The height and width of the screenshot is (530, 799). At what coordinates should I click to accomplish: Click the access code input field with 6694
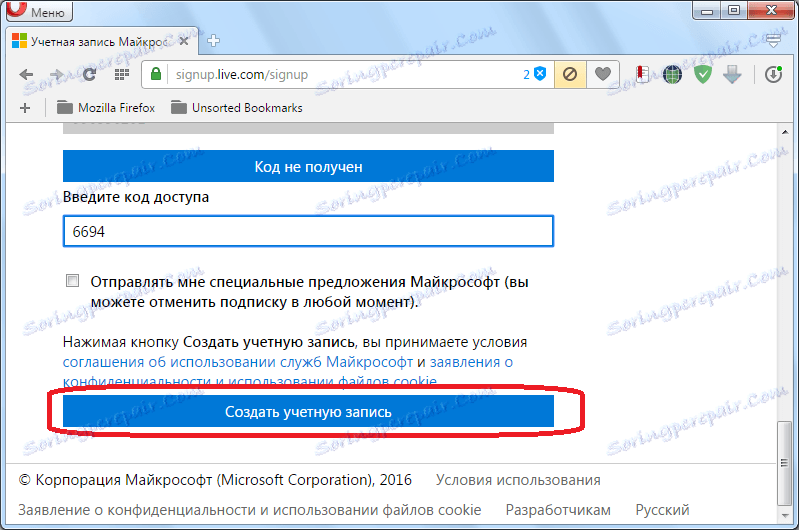coord(308,231)
